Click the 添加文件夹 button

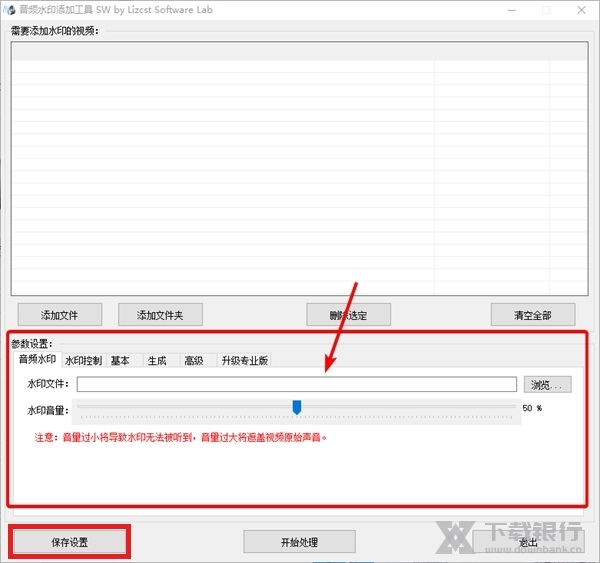[160, 315]
